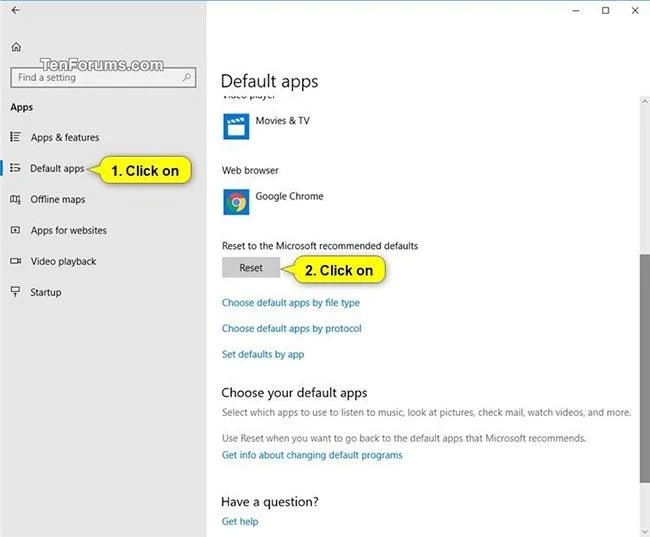
Task: Click the scrollbar down arrow
Action: point(645,531)
